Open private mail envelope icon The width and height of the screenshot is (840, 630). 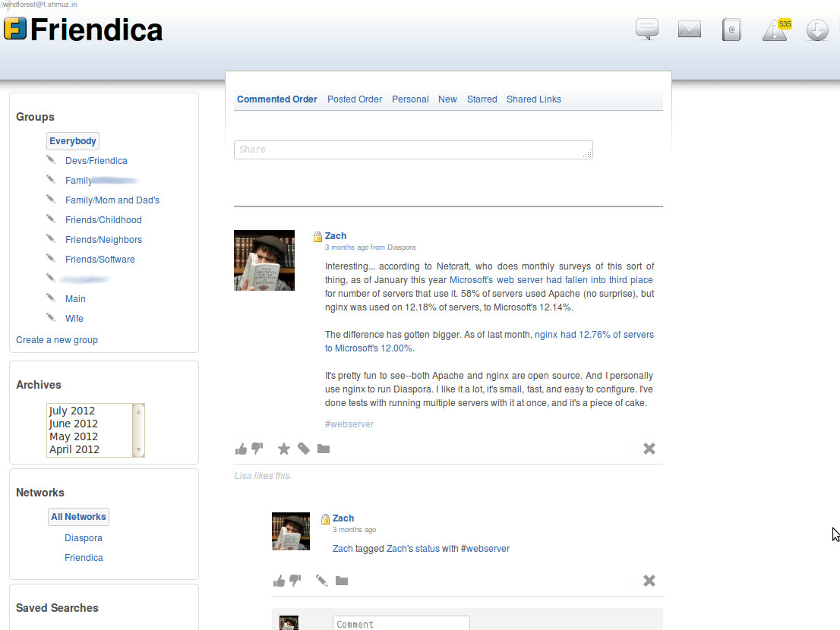(x=690, y=30)
